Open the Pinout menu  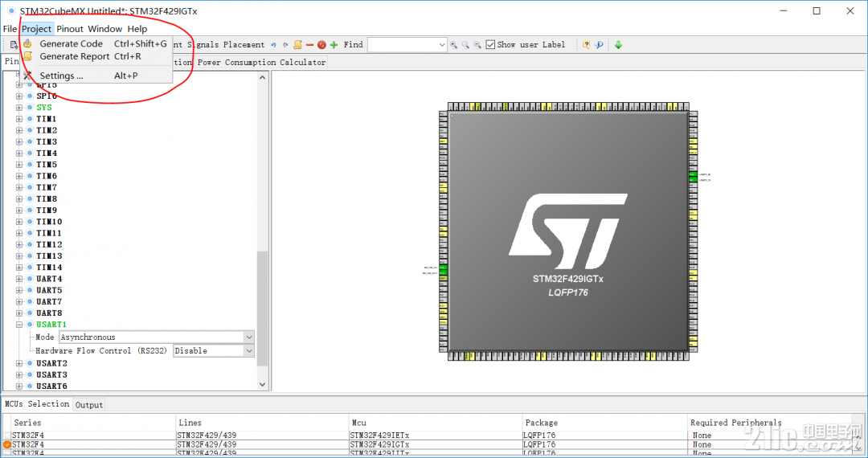[70, 29]
